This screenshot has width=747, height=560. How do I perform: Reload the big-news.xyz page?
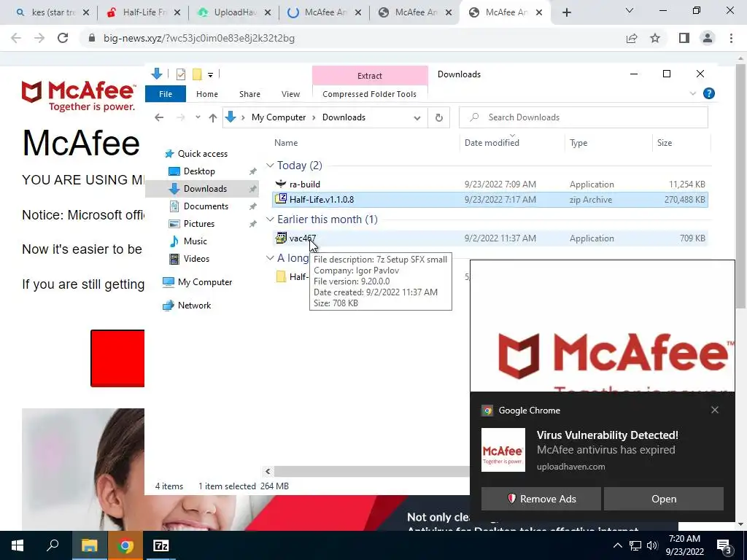63,38
